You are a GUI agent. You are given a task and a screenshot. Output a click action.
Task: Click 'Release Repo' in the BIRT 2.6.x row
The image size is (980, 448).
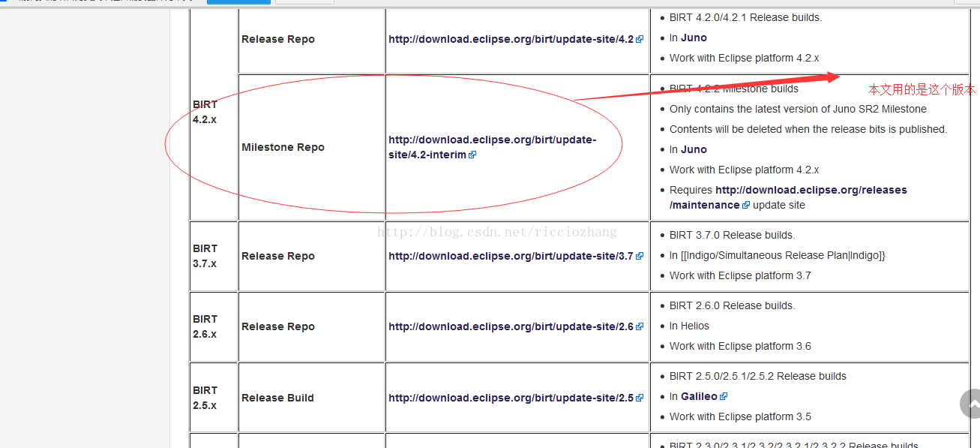coord(278,326)
